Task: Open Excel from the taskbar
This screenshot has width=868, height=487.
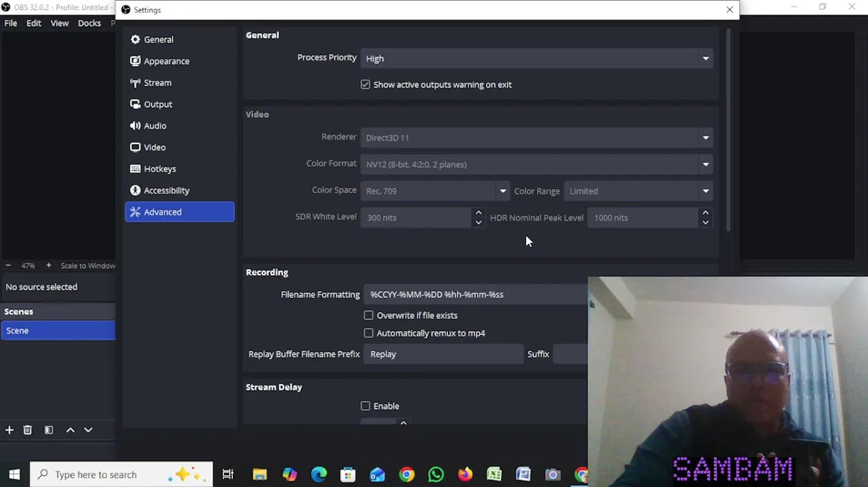Action: 494,474
